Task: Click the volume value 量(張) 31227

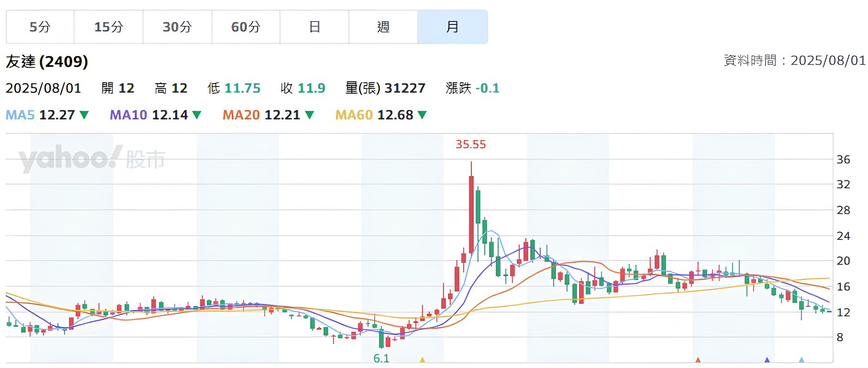Action: 385,88
